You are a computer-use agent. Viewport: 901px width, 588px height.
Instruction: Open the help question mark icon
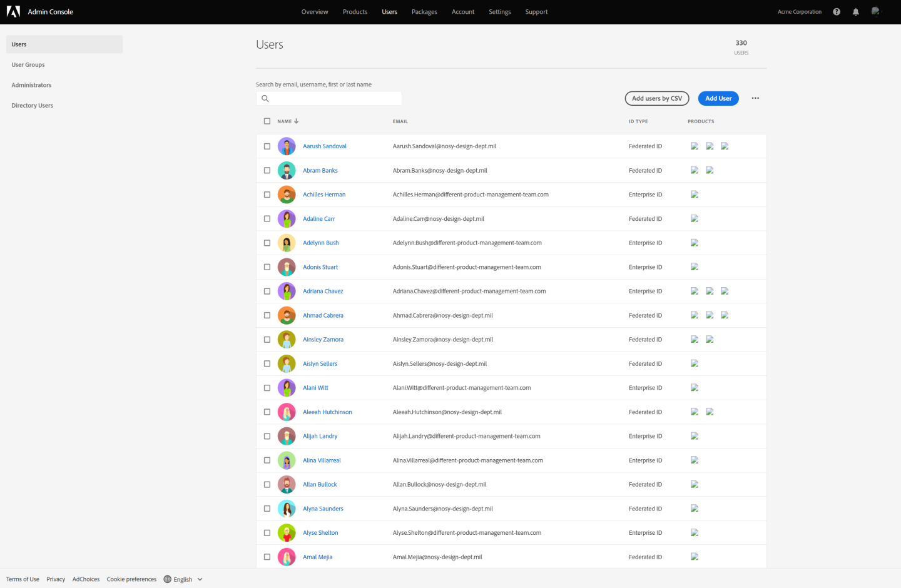(x=837, y=12)
